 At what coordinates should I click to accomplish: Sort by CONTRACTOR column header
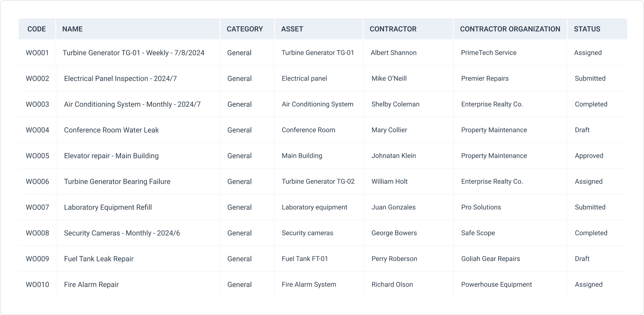393,29
